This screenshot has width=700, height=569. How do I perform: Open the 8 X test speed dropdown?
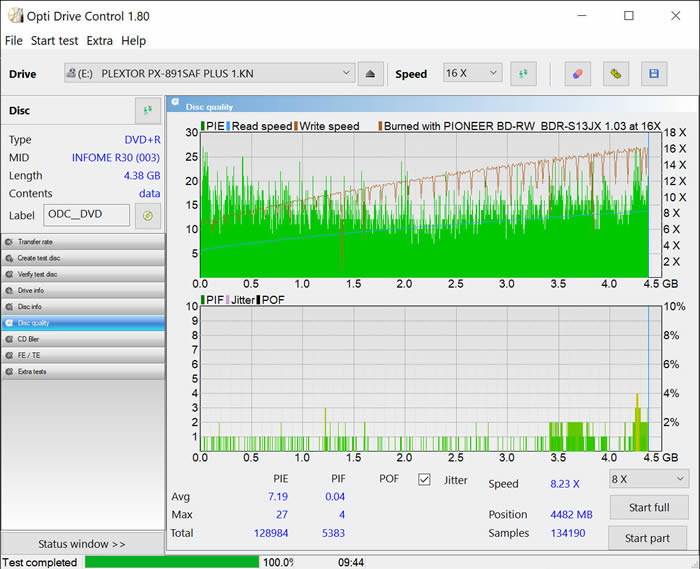tap(648, 479)
